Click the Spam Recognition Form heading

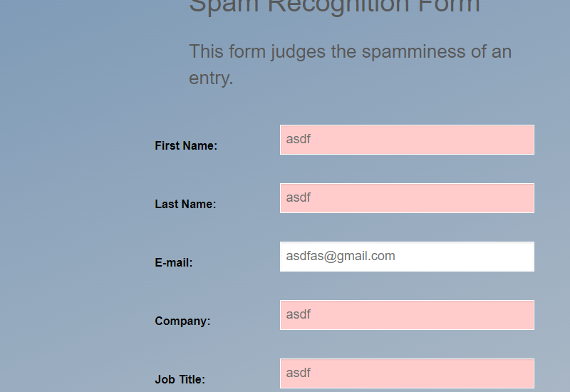pos(334,6)
